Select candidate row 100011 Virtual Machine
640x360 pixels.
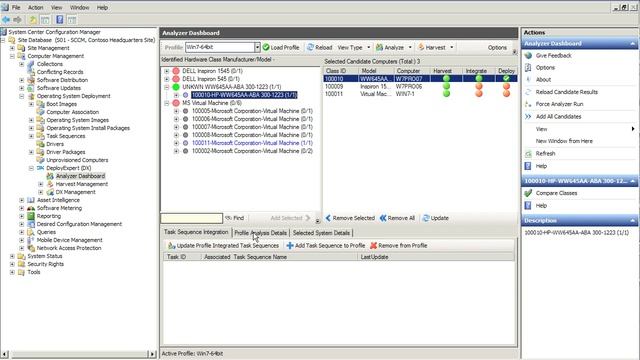tap(420, 94)
